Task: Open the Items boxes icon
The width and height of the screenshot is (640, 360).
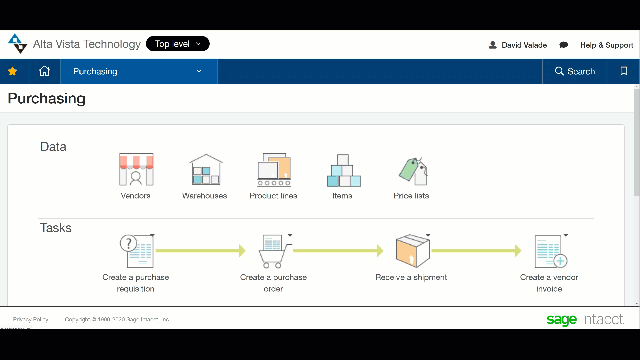Action: click(343, 170)
